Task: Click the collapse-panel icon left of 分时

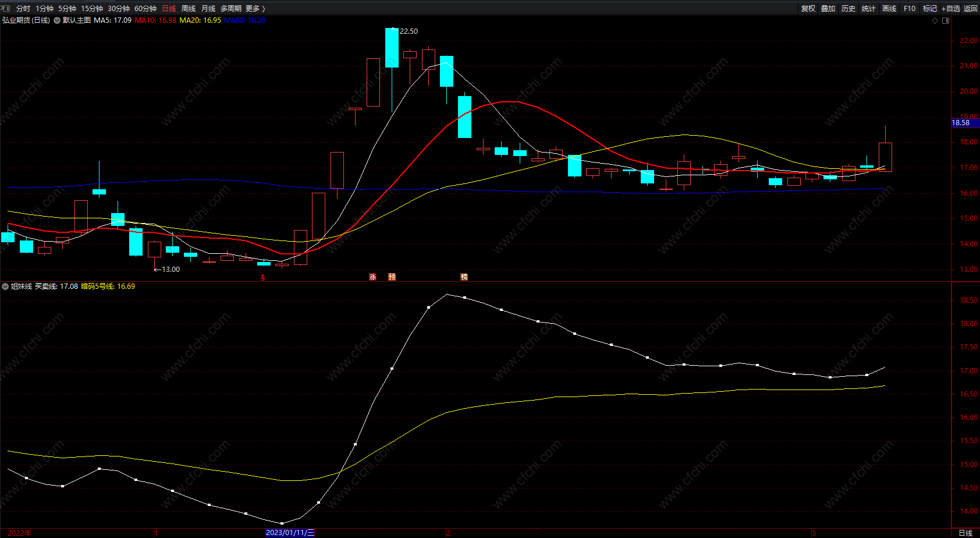Action: pos(6,8)
